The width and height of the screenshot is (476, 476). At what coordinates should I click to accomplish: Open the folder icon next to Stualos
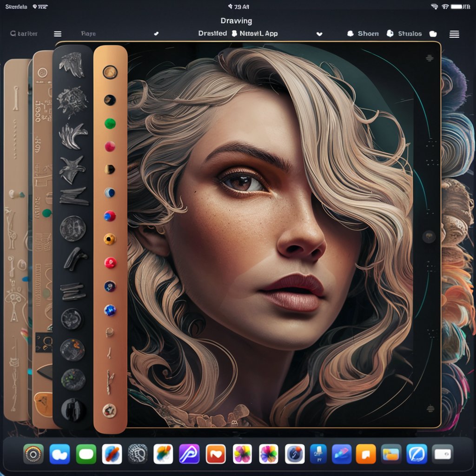433,34
